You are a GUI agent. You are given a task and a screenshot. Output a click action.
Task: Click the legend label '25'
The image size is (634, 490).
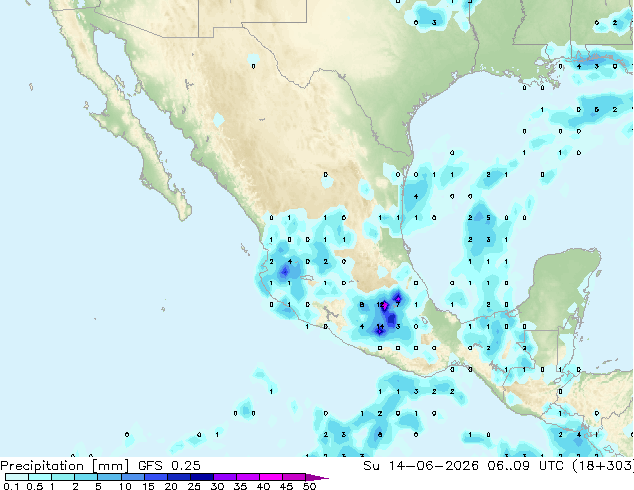194,486
